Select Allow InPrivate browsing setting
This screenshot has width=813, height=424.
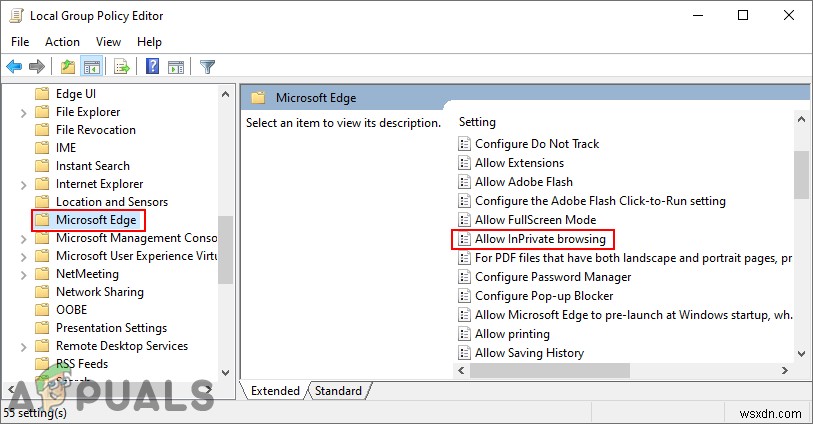[x=540, y=239]
